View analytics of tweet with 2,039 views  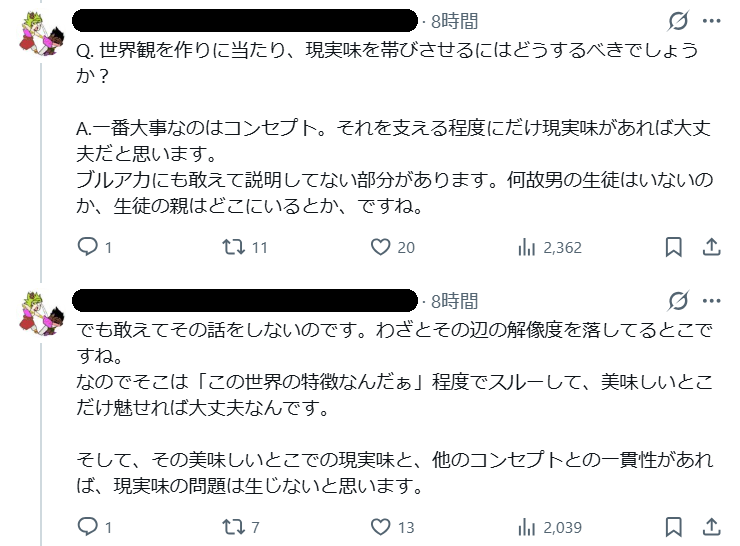[527, 527]
